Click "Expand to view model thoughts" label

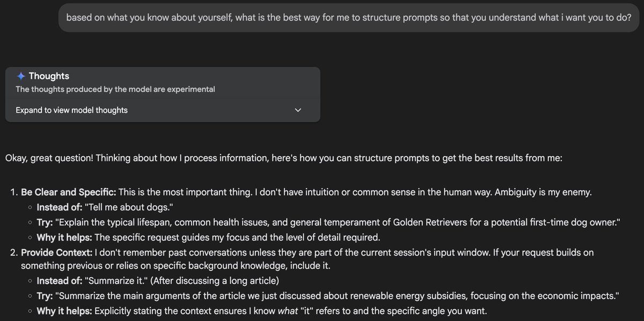click(71, 110)
